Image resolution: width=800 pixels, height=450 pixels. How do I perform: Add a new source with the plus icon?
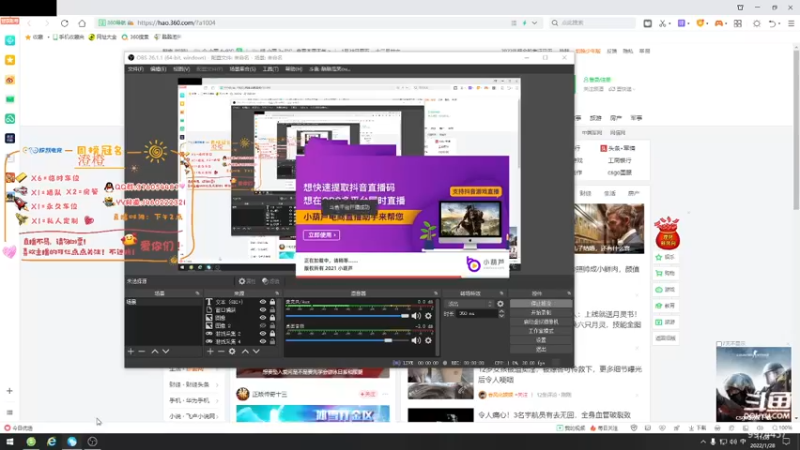pyautogui.click(x=210, y=352)
